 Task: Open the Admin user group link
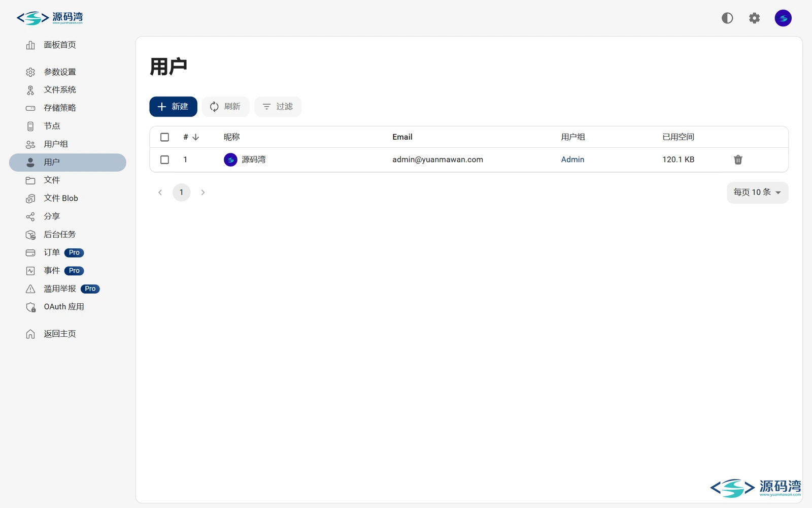(x=572, y=160)
